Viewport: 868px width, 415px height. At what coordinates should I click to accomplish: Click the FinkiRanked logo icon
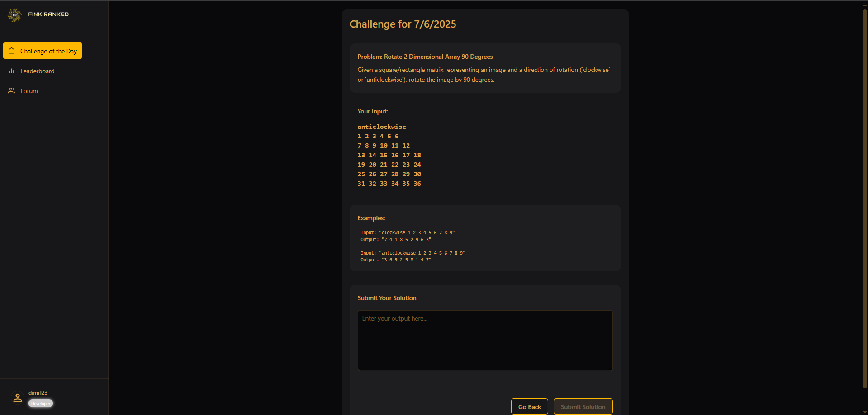tap(14, 14)
